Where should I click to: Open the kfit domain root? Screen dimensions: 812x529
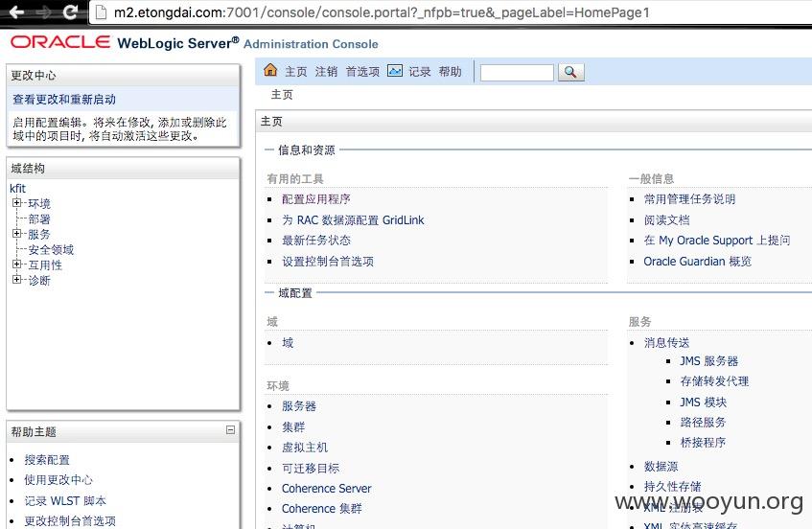pyautogui.click(x=17, y=189)
